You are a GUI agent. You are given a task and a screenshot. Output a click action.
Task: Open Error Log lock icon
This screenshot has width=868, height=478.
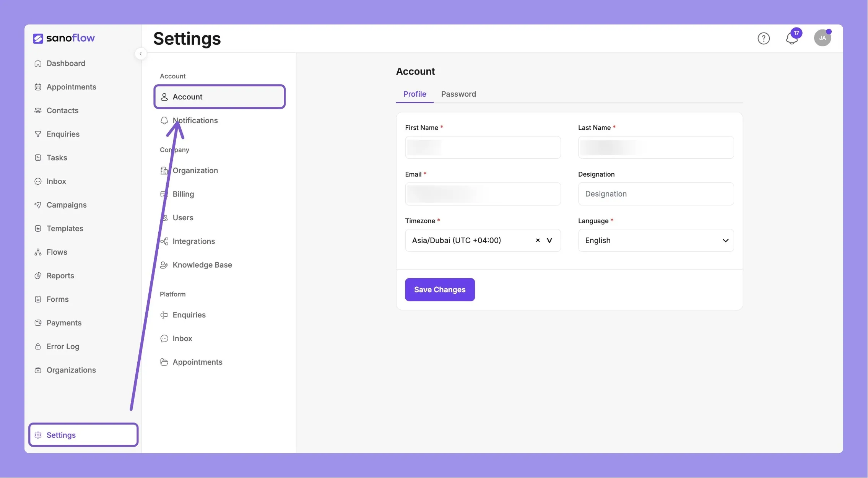point(38,346)
